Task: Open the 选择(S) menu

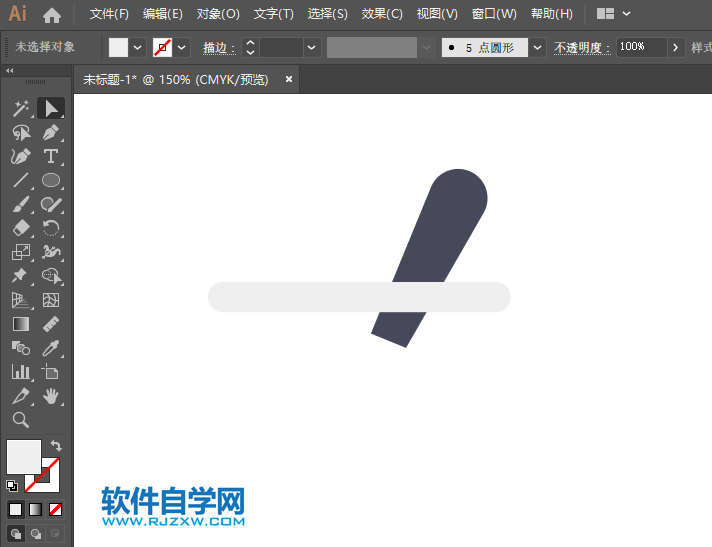Action: 327,14
